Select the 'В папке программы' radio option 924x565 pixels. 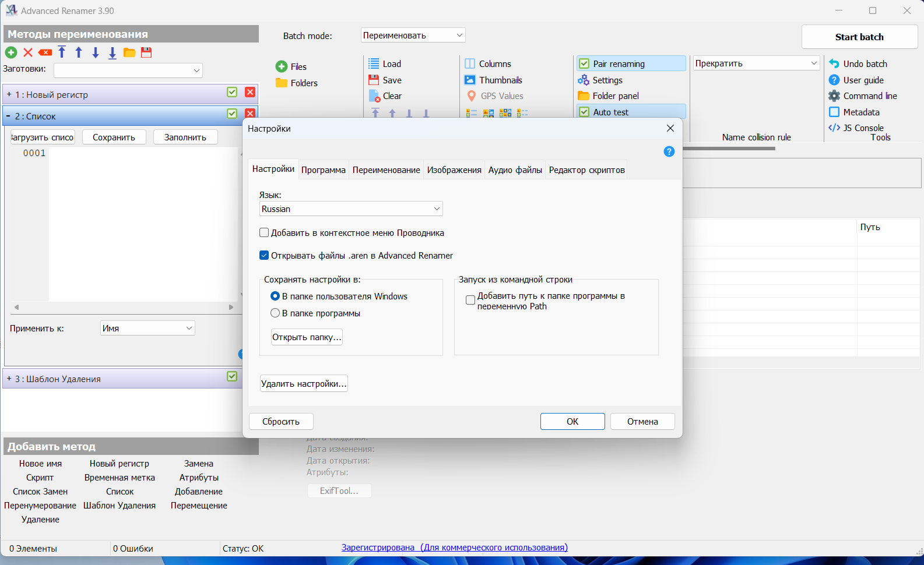(275, 313)
